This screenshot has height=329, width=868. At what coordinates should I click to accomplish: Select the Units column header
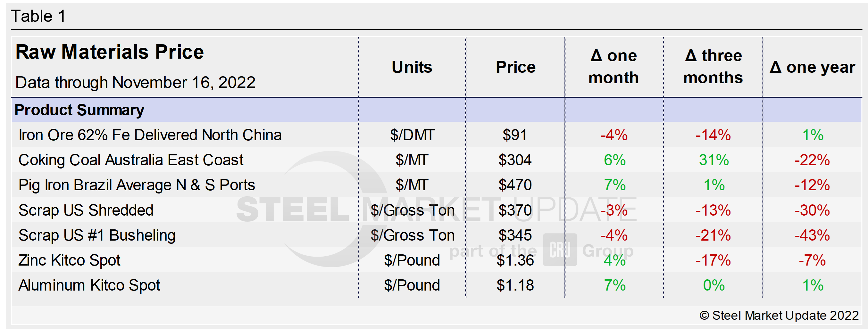coord(412,67)
